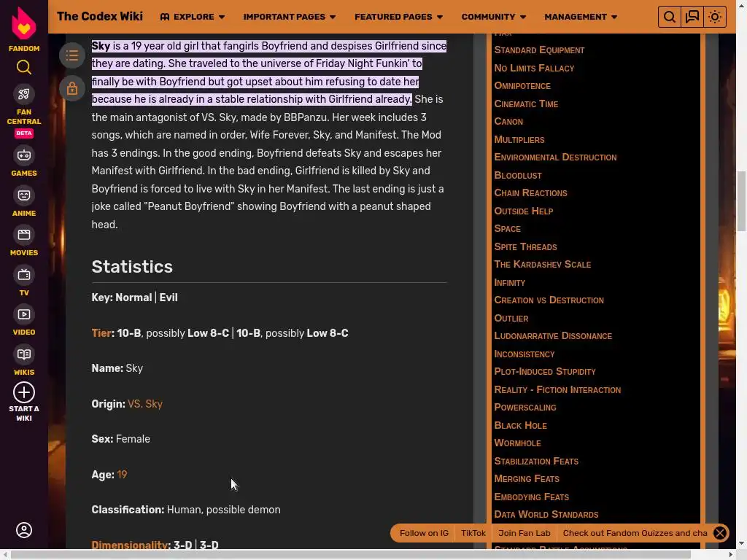Open Data World Standards link
Screen dimensions: 747x560
point(546,514)
